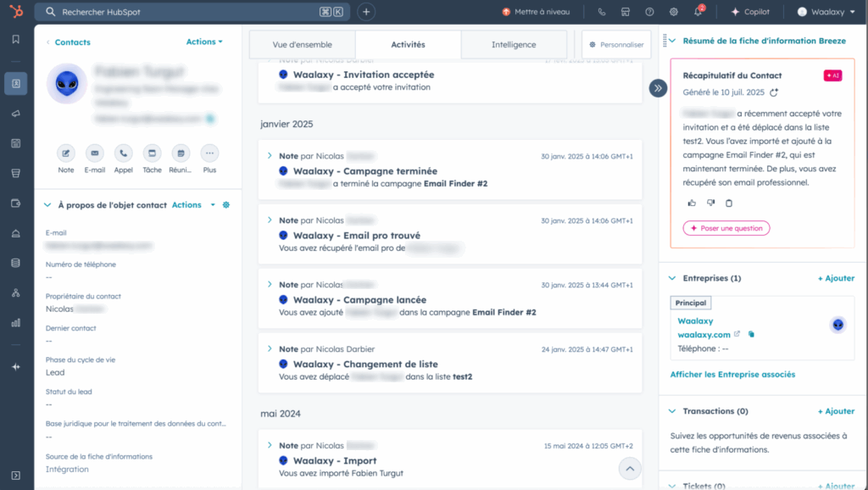Open the Marketing megaphone sidebar icon
This screenshot has height=490, width=868.
click(x=16, y=114)
